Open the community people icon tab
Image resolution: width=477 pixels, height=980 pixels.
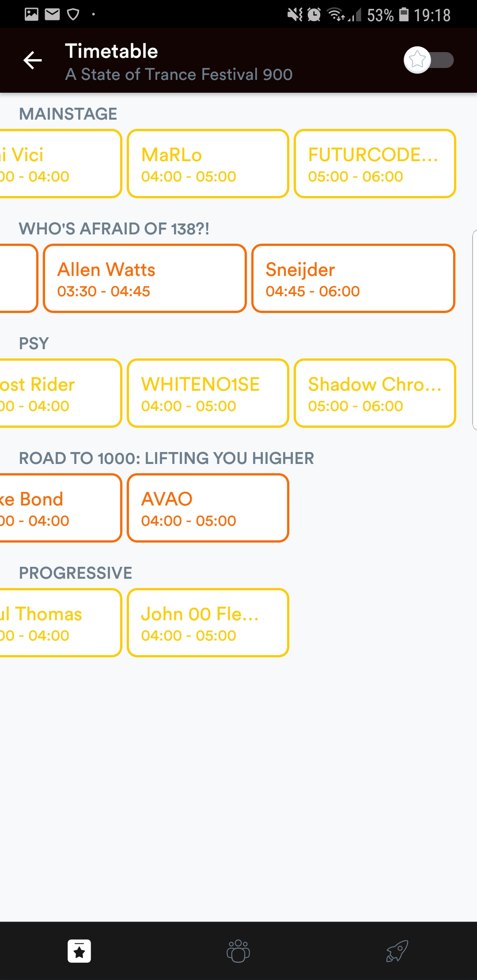click(x=238, y=951)
